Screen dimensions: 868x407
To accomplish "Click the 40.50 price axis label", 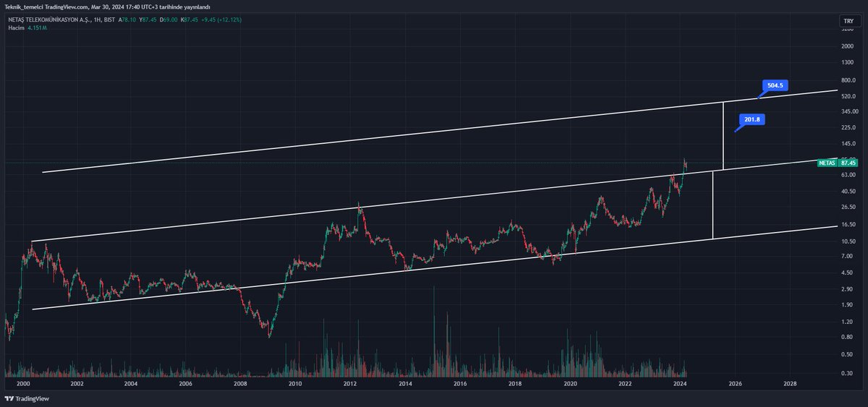I will click(x=849, y=192).
